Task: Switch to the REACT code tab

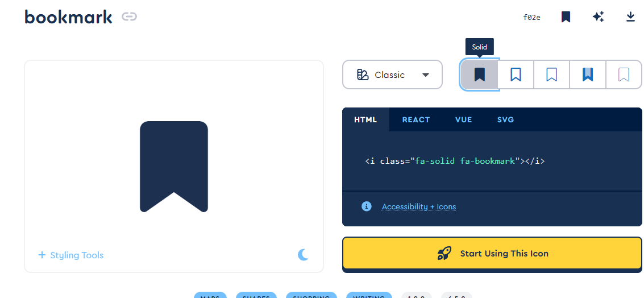Action: (x=416, y=119)
